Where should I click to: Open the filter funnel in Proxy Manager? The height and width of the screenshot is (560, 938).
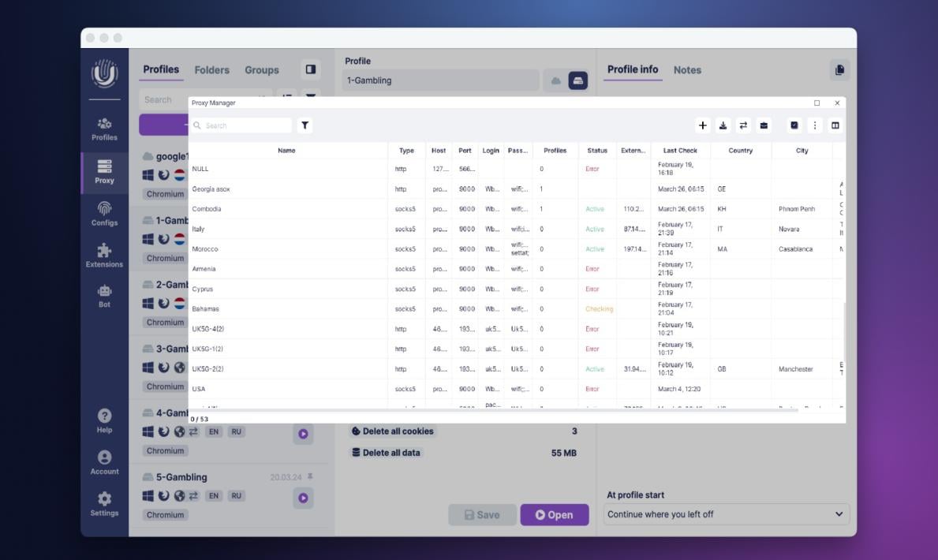[305, 125]
